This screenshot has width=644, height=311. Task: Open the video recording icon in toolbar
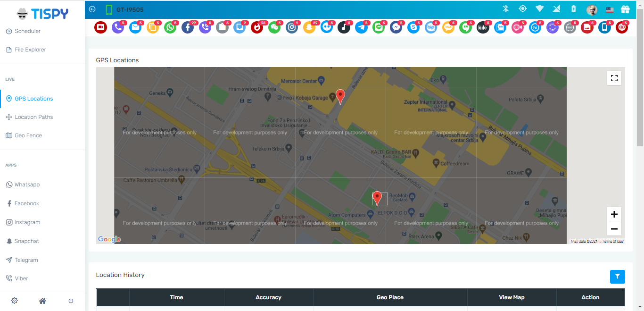tap(100, 27)
